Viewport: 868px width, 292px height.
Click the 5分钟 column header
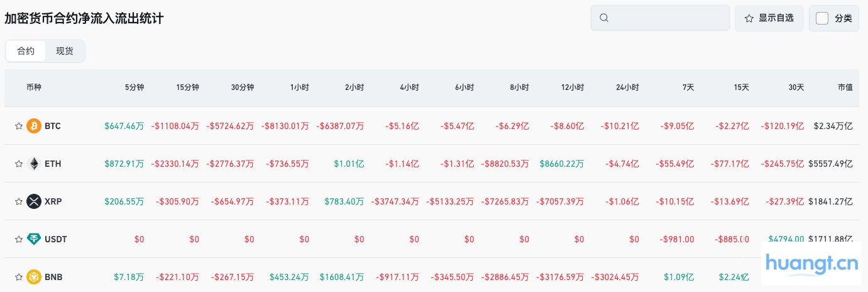[135, 87]
